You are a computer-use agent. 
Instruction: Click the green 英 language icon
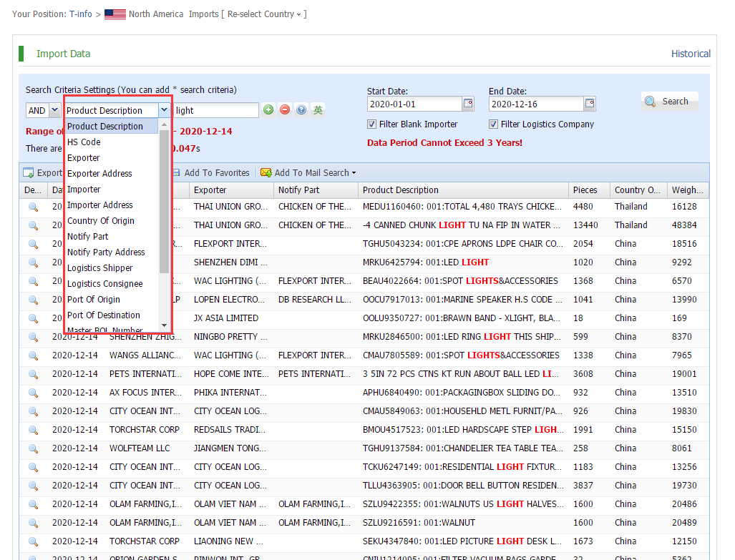click(318, 110)
